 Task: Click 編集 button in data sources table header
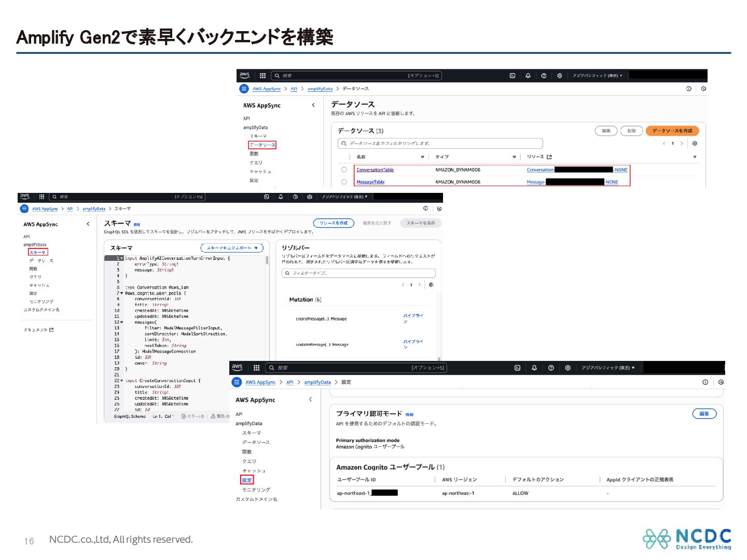tap(606, 131)
